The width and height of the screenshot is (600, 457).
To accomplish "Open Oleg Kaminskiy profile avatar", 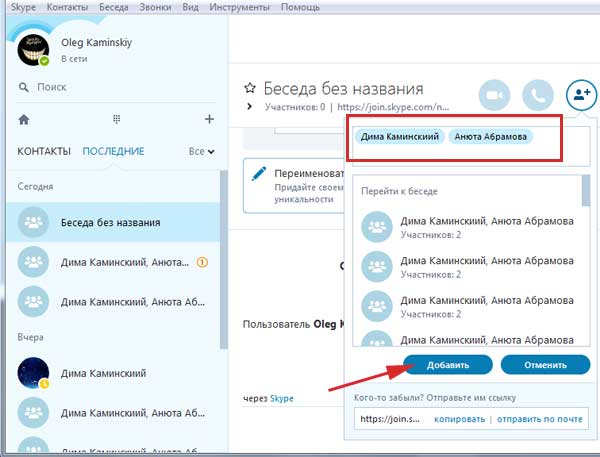I will pyautogui.click(x=33, y=53).
